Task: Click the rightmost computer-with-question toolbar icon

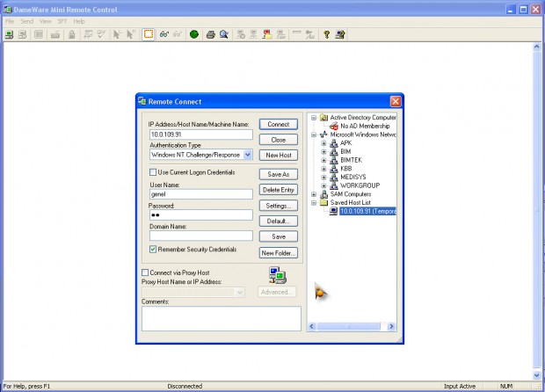Action: (340, 34)
